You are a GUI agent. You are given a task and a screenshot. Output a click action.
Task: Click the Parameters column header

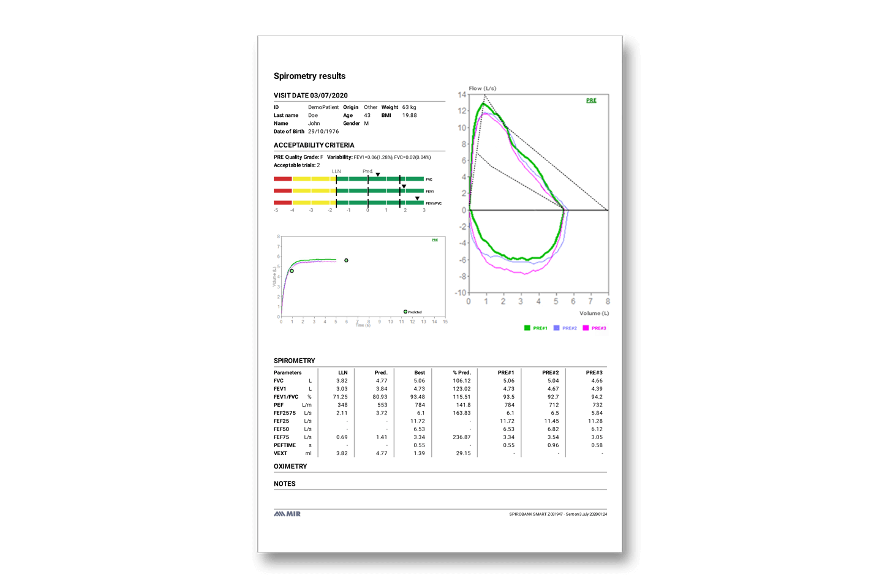point(288,372)
